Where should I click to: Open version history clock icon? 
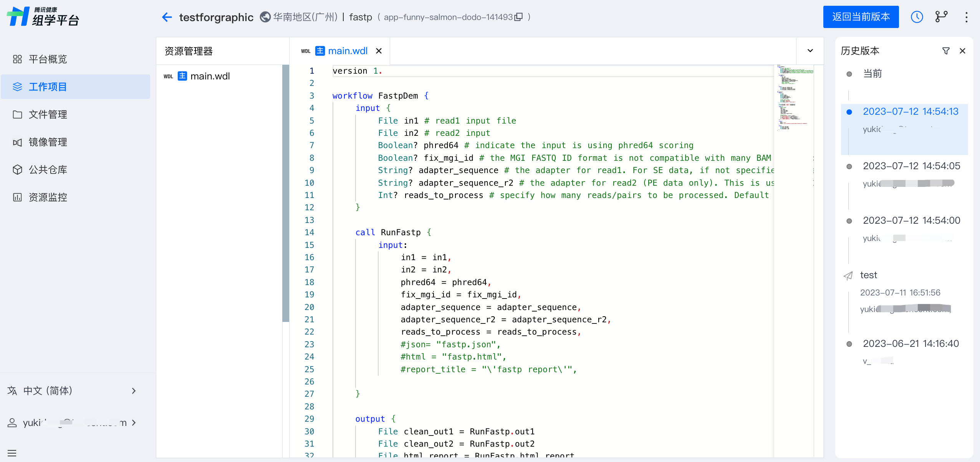[x=917, y=17]
